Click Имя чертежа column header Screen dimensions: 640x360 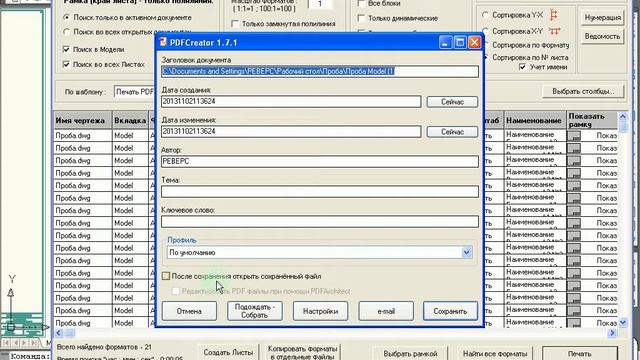pyautogui.click(x=82, y=120)
